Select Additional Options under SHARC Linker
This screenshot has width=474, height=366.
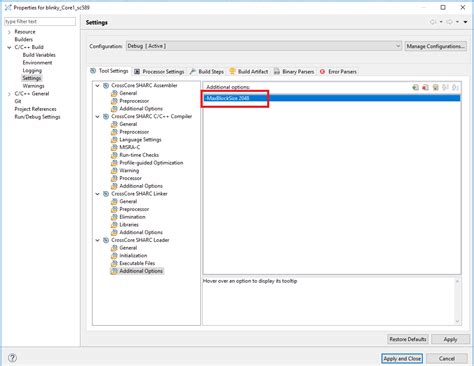click(x=141, y=232)
